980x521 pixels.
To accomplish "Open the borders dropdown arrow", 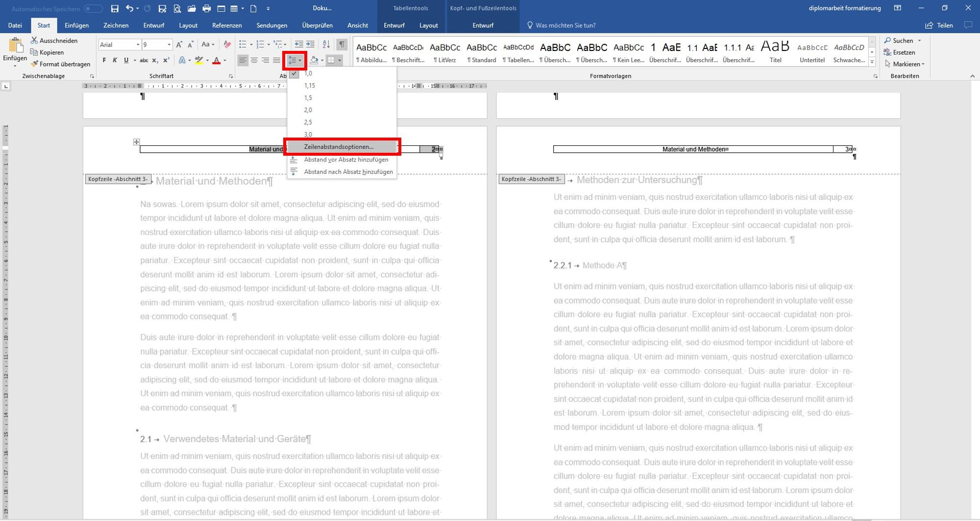I will coord(340,60).
